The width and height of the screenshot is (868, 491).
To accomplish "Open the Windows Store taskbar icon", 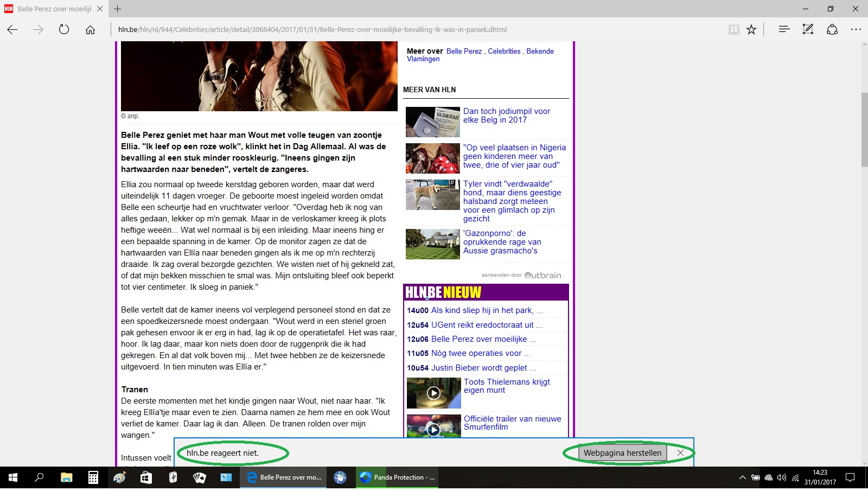I will (x=146, y=477).
